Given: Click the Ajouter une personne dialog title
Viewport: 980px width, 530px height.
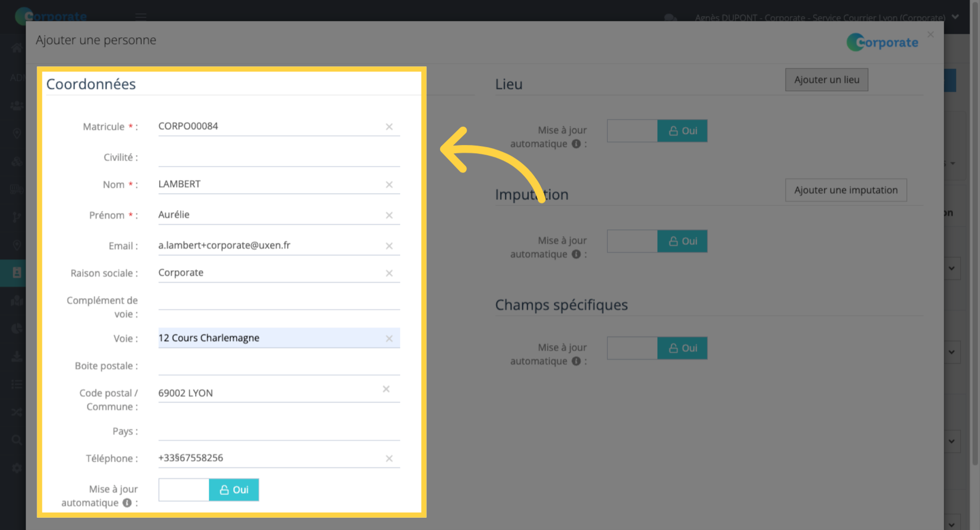Looking at the screenshot, I should pos(96,40).
